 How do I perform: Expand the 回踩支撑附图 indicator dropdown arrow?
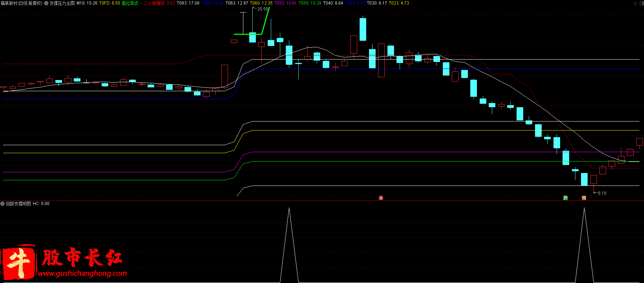tap(2, 204)
